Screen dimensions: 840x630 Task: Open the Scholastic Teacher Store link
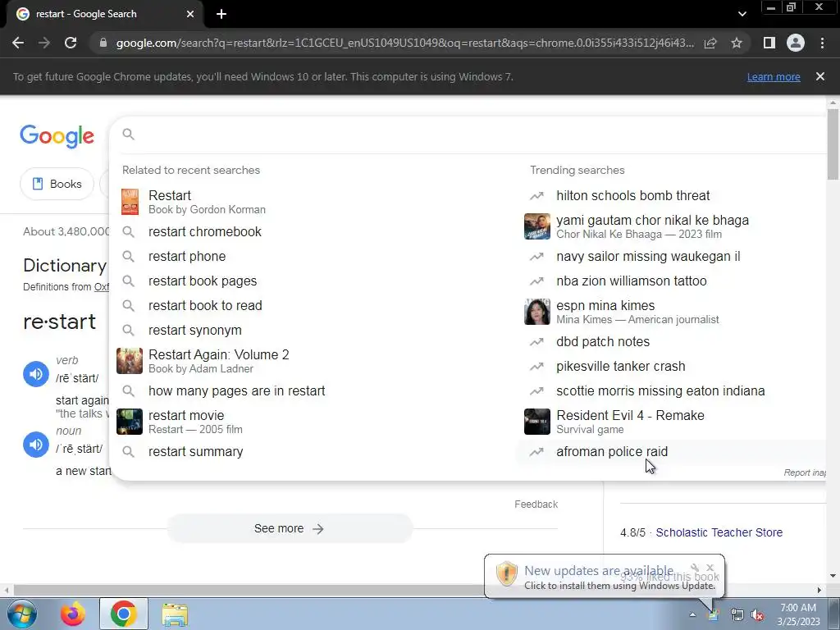(719, 532)
